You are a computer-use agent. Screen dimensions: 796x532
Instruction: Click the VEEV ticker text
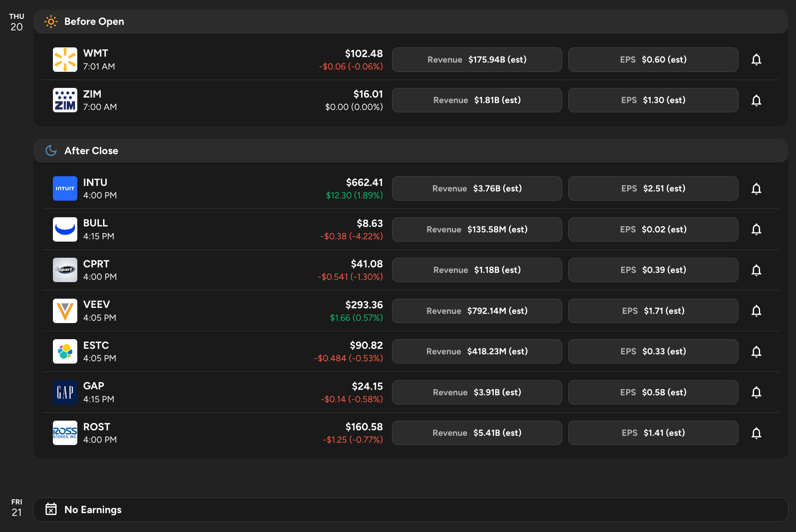point(97,305)
